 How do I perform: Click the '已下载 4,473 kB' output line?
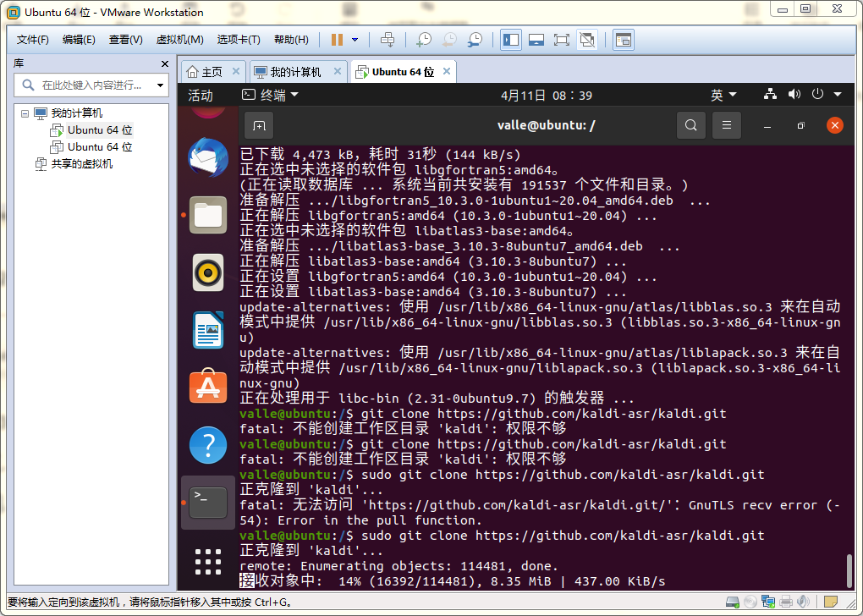(x=381, y=155)
